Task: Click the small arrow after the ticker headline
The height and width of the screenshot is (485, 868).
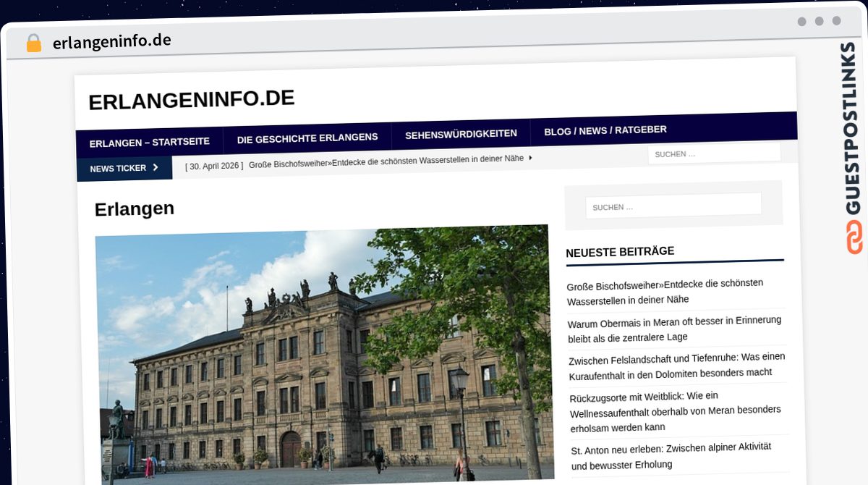Action: point(531,157)
